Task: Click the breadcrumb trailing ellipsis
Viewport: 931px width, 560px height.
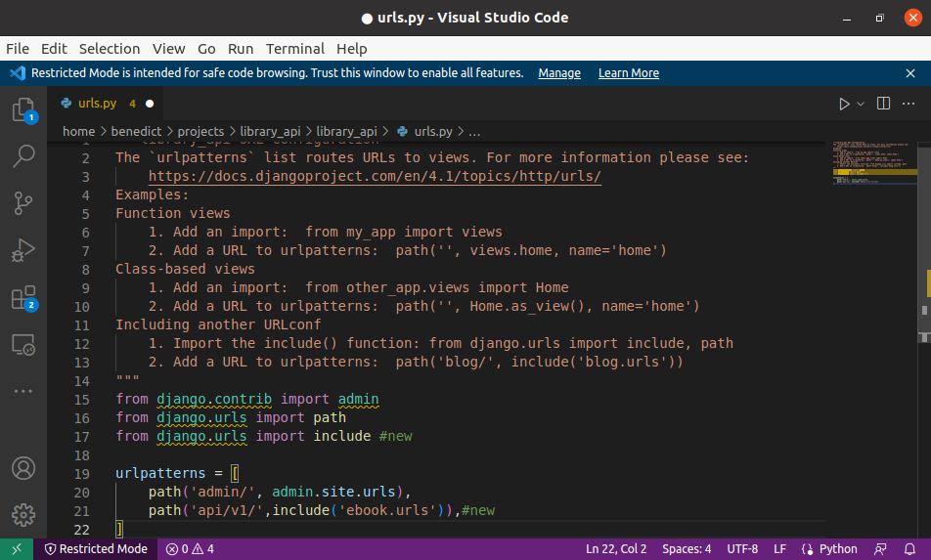Action: 474,132
